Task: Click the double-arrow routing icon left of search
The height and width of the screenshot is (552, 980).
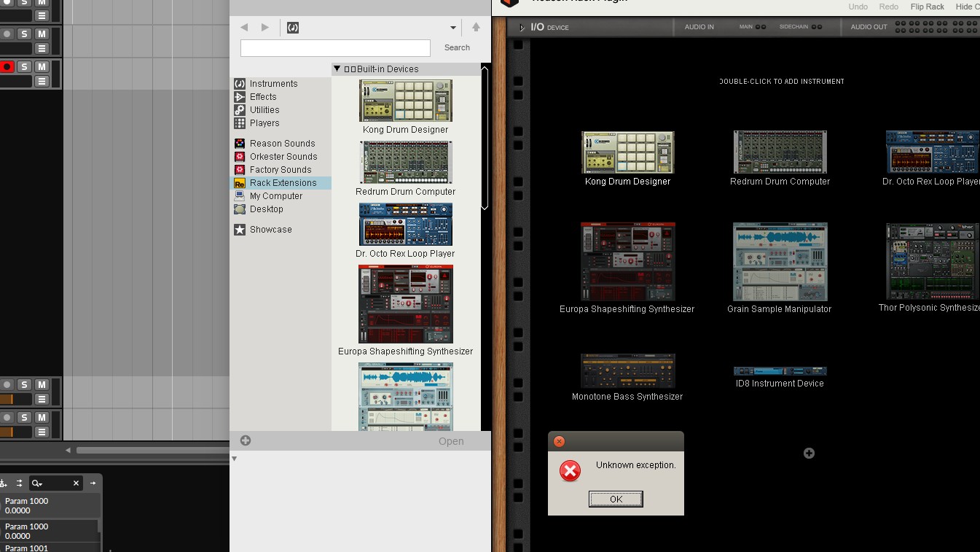Action: (x=20, y=483)
